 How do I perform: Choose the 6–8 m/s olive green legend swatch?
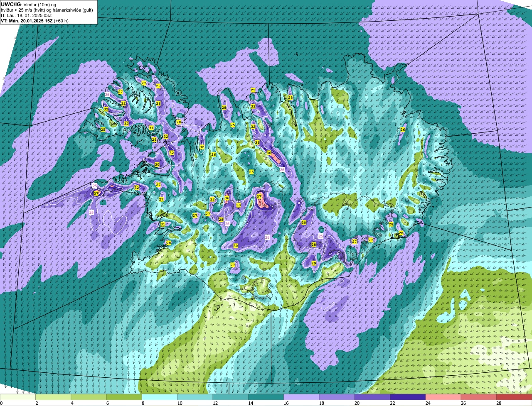[124, 397]
